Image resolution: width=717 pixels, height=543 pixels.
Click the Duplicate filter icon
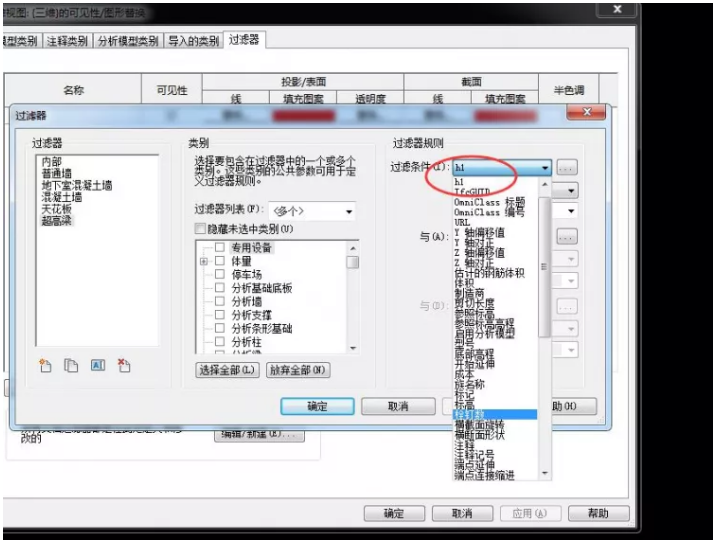71,366
